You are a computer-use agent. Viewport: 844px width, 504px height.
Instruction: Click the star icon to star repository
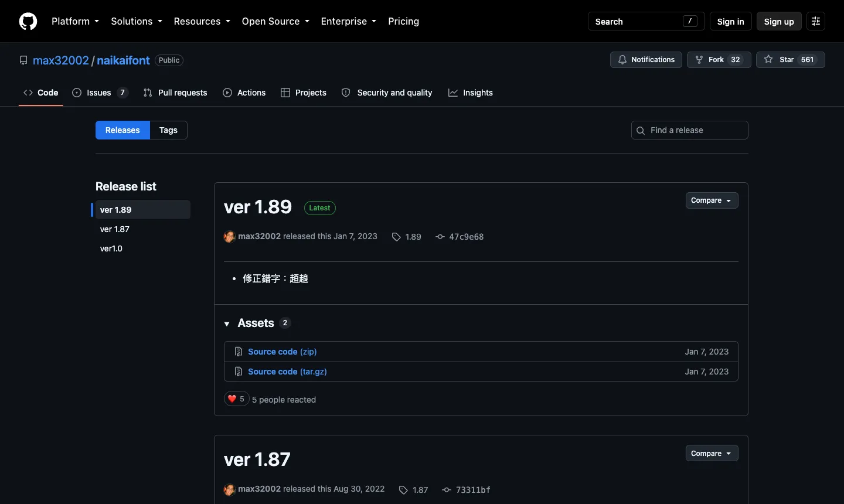[x=768, y=60]
